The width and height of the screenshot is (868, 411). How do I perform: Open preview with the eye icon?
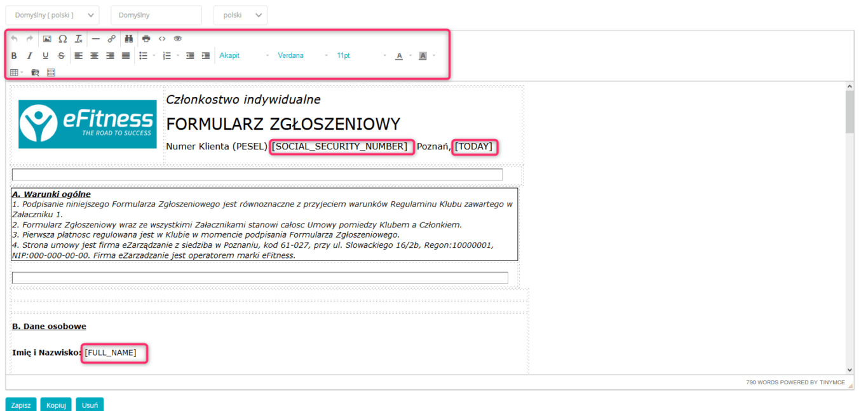(178, 39)
